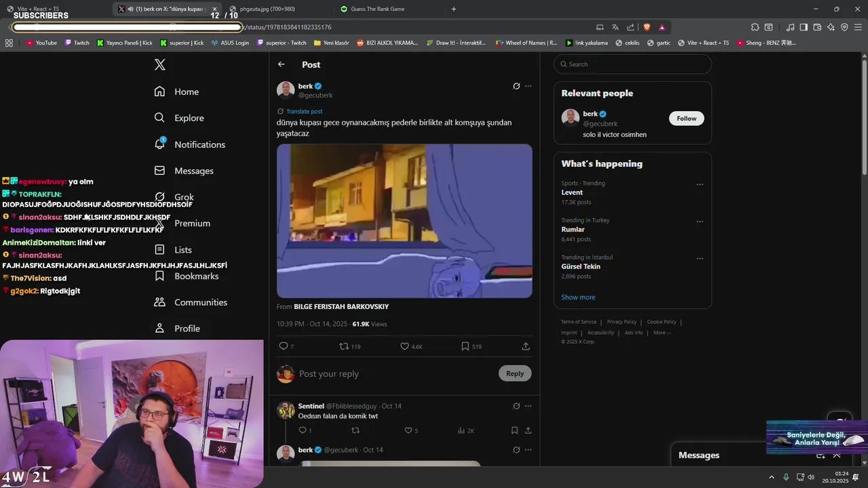Viewport: 868px width, 488px height.
Task: Open more options for Gürsel Tekin trend
Action: pos(700,258)
